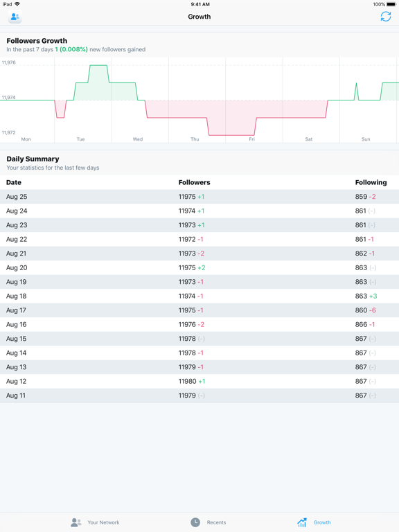Tap the Aug 18 following +3 value
This screenshot has height=532, width=399.
(373, 296)
